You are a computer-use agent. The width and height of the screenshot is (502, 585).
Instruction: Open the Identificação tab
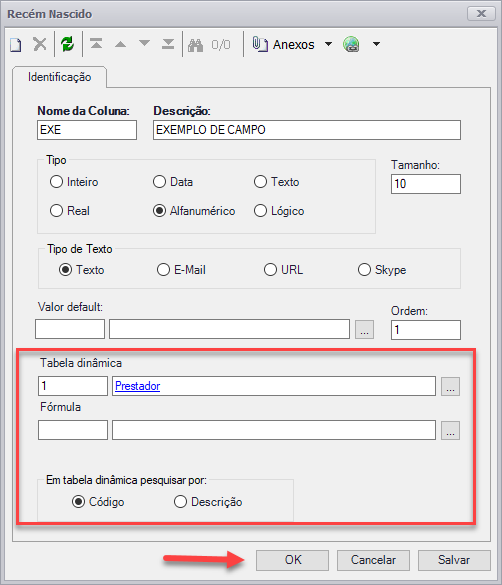coord(59,77)
